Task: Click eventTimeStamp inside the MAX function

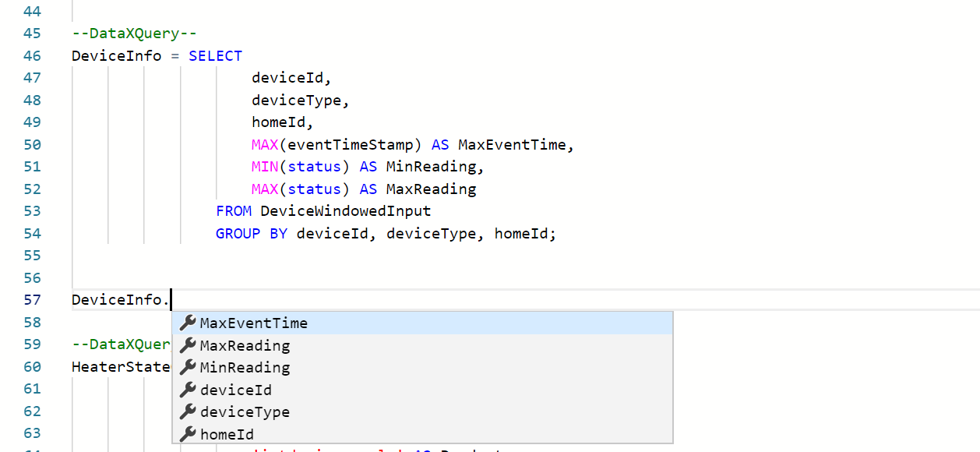Action: coord(351,145)
